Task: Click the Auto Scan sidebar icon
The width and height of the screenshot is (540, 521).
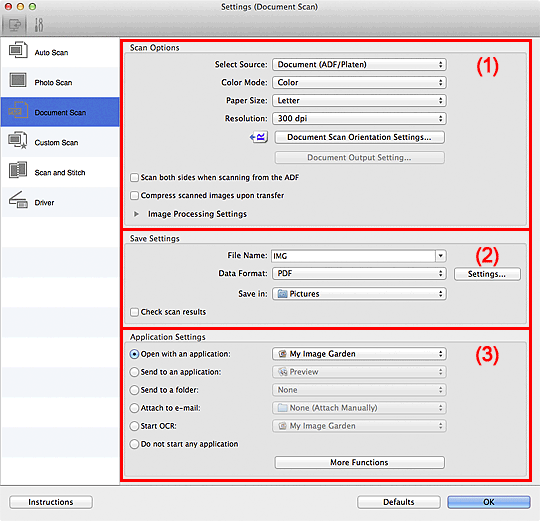Action: tap(18, 50)
